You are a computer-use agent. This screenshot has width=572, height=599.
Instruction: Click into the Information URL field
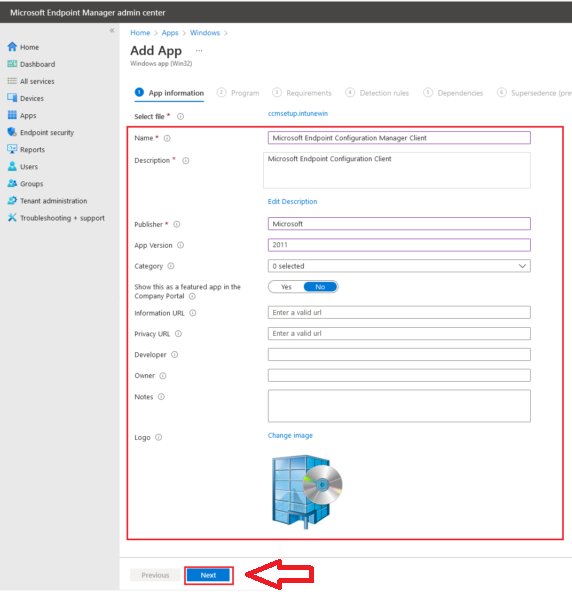point(399,312)
